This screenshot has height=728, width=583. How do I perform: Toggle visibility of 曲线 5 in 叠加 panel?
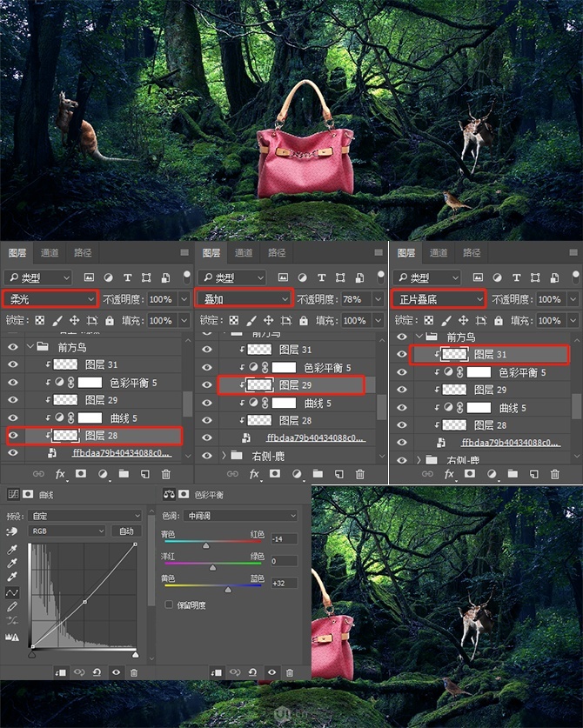pyautogui.click(x=207, y=403)
